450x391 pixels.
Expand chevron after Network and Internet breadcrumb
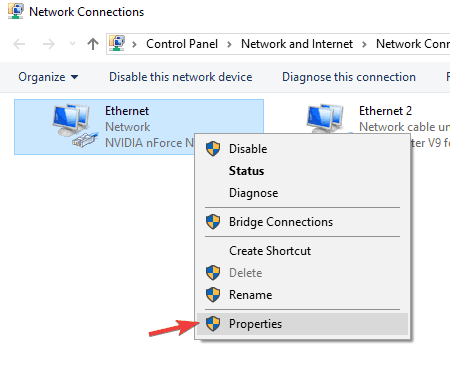[364, 44]
